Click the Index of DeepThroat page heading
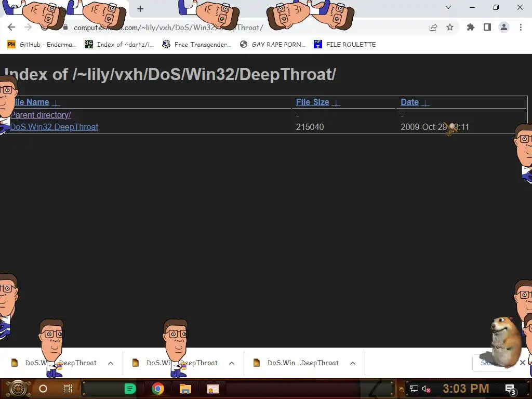 (x=170, y=74)
